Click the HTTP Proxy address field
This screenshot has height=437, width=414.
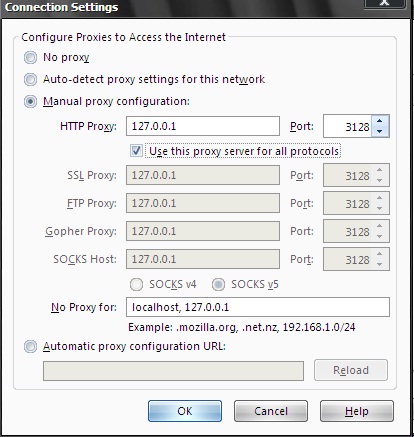[x=203, y=126]
